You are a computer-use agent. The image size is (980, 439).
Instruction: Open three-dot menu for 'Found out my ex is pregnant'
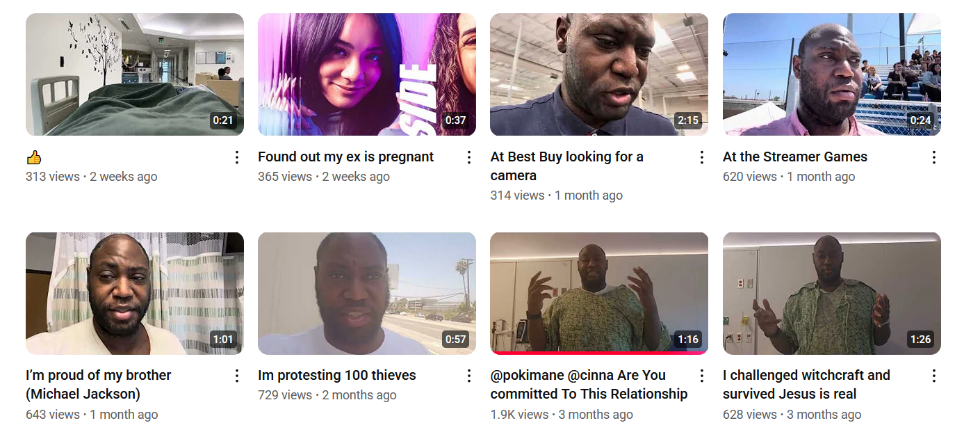(469, 157)
